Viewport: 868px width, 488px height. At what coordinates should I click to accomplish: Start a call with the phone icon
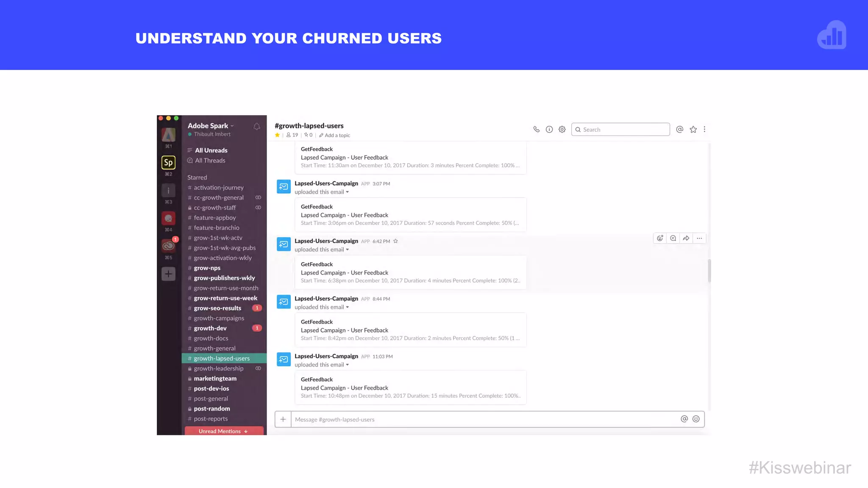[536, 130]
